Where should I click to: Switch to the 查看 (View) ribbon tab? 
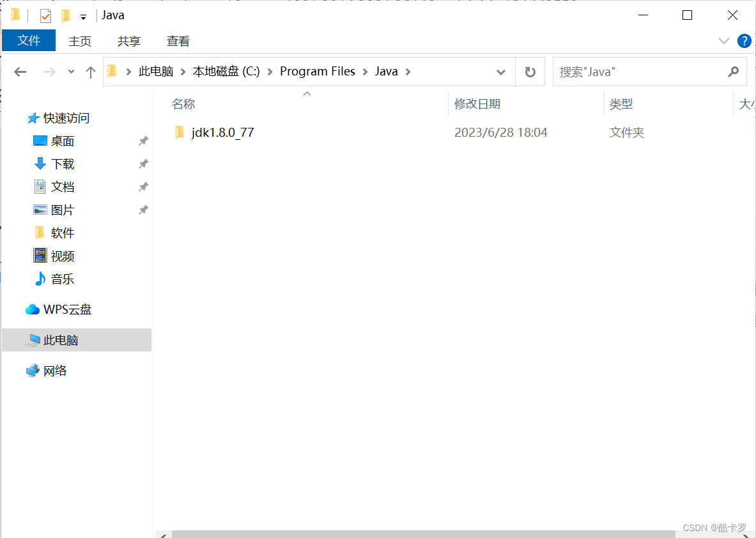coord(178,41)
